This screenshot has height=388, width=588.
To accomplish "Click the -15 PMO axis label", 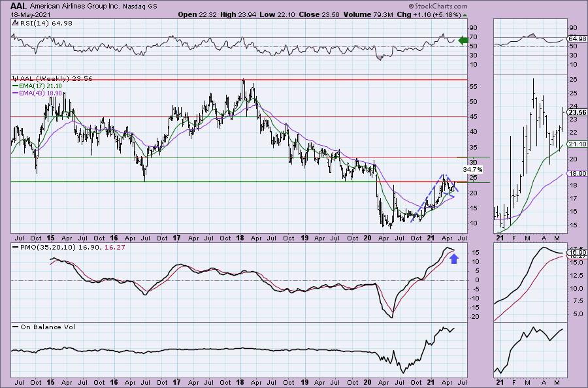I will coord(474,308).
